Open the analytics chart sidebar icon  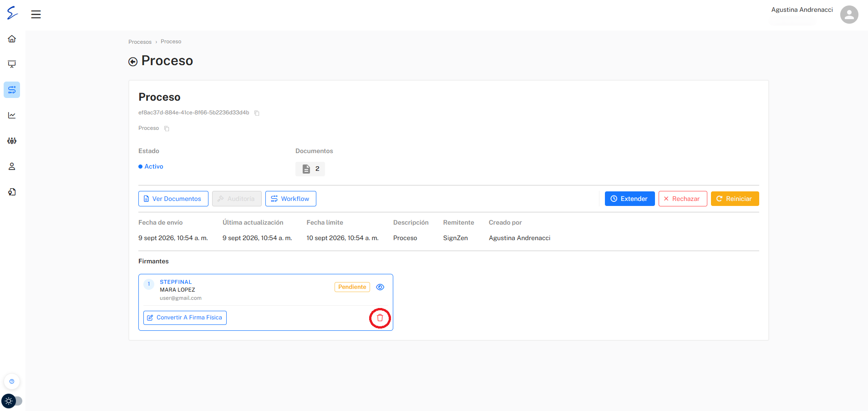[x=12, y=115]
